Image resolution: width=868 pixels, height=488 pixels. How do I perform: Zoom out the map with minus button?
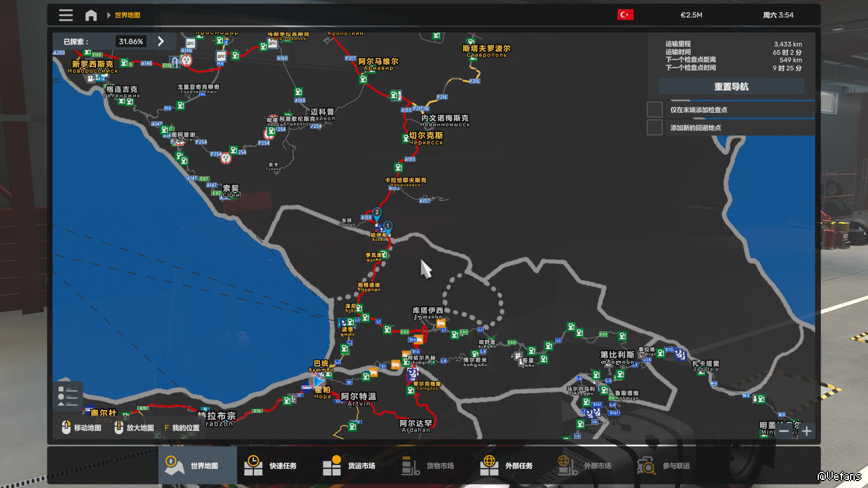pos(784,431)
